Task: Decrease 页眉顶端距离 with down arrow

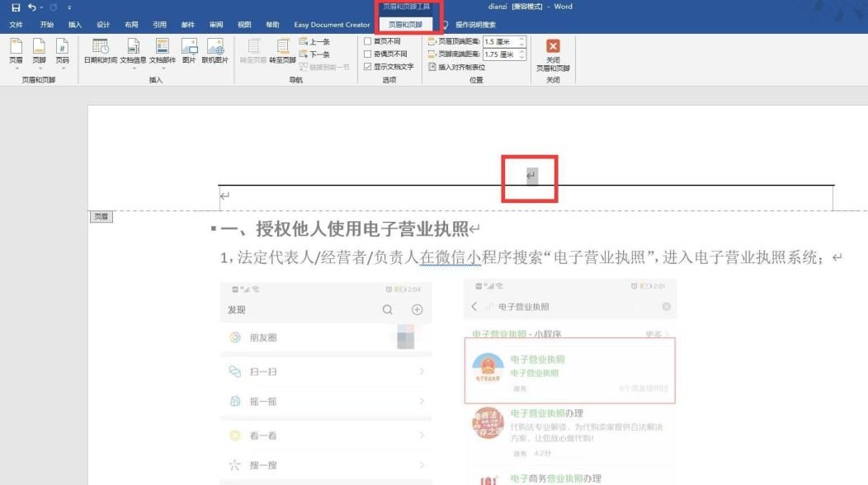Action: pyautogui.click(x=522, y=45)
